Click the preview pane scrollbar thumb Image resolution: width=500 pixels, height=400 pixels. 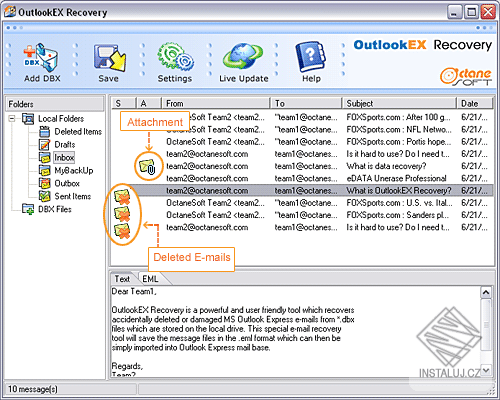(x=486, y=324)
